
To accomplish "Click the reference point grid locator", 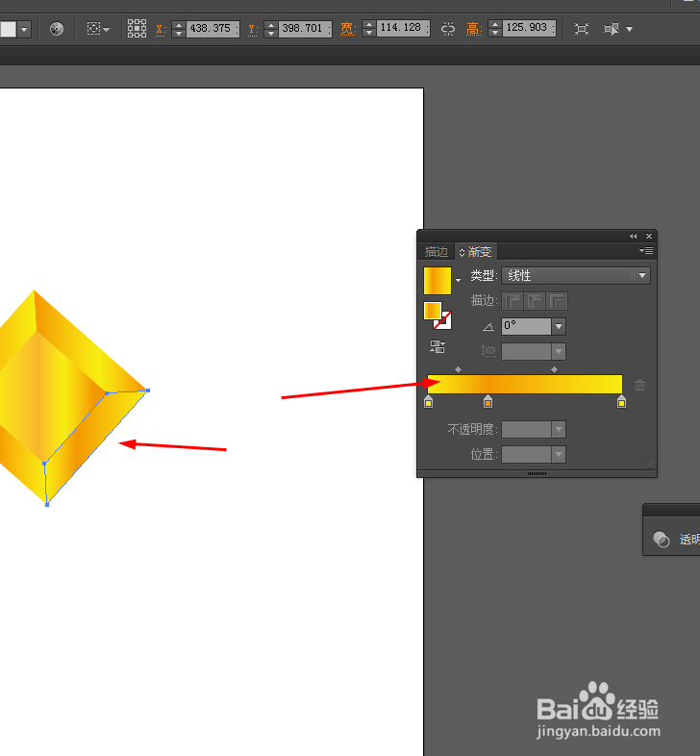I will (137, 29).
